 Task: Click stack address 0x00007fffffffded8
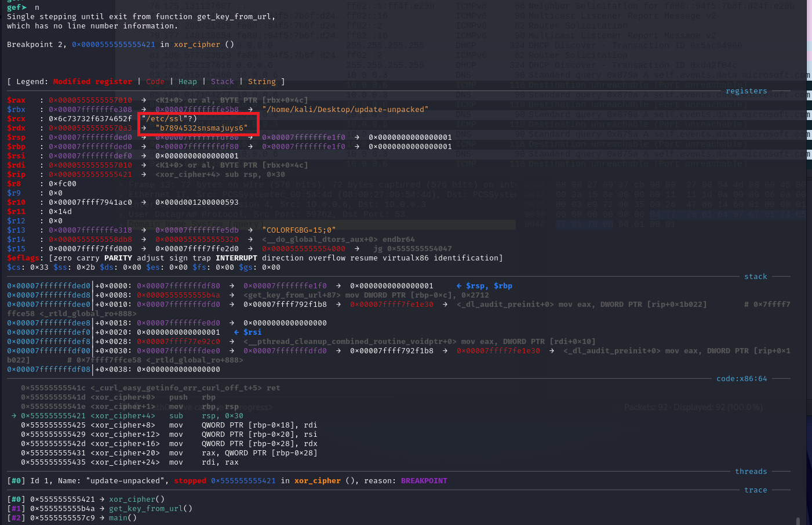pos(49,295)
